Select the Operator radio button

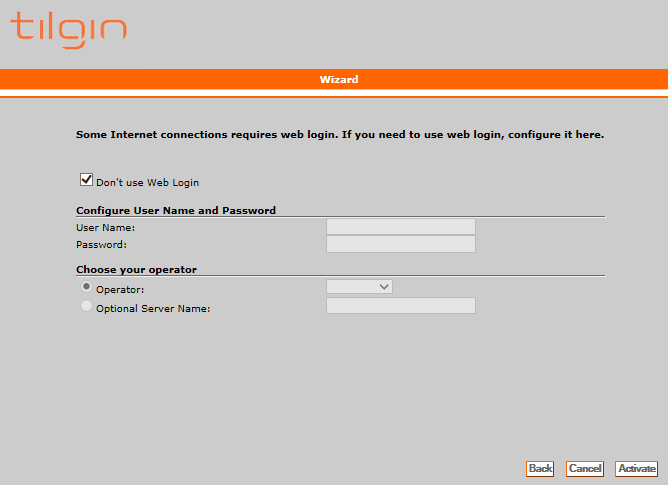86,287
